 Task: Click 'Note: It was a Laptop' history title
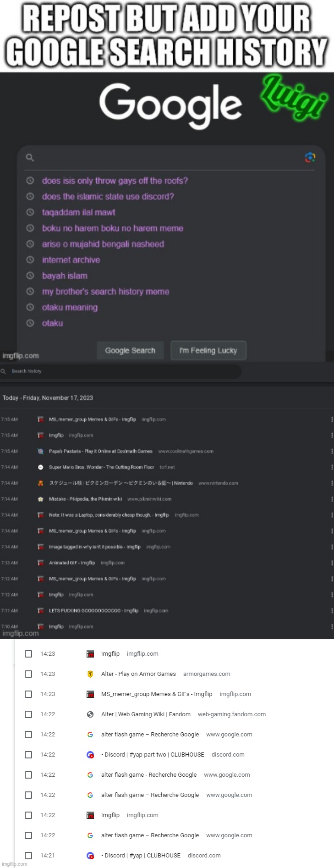(x=109, y=515)
